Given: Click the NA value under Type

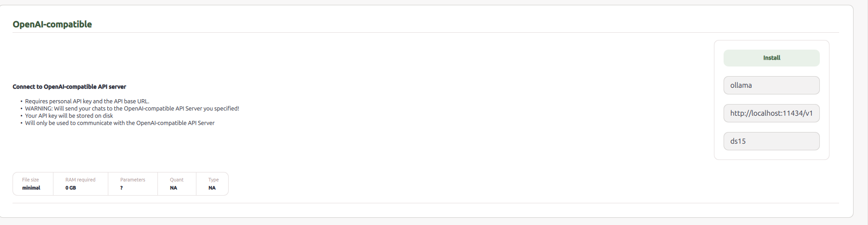Looking at the screenshot, I should [212, 188].
